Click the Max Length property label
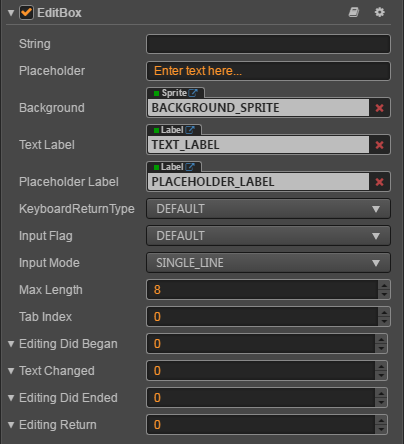Image resolution: width=404 pixels, height=444 pixels. point(51,290)
